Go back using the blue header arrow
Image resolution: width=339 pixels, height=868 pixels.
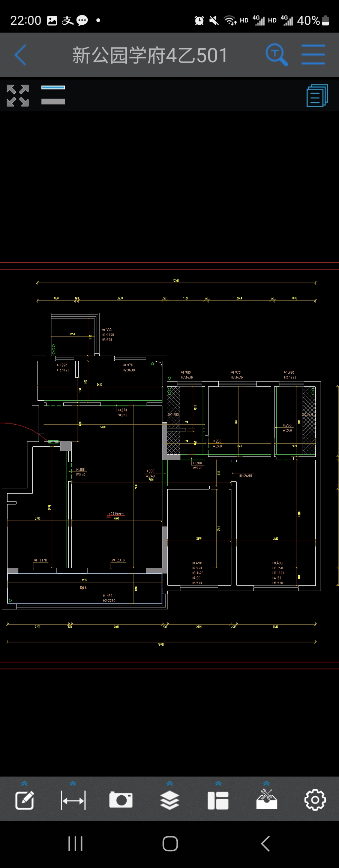coord(21,55)
